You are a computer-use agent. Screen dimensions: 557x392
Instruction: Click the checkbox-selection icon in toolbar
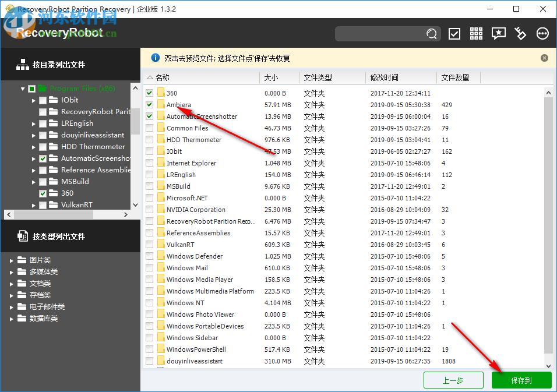[454, 34]
